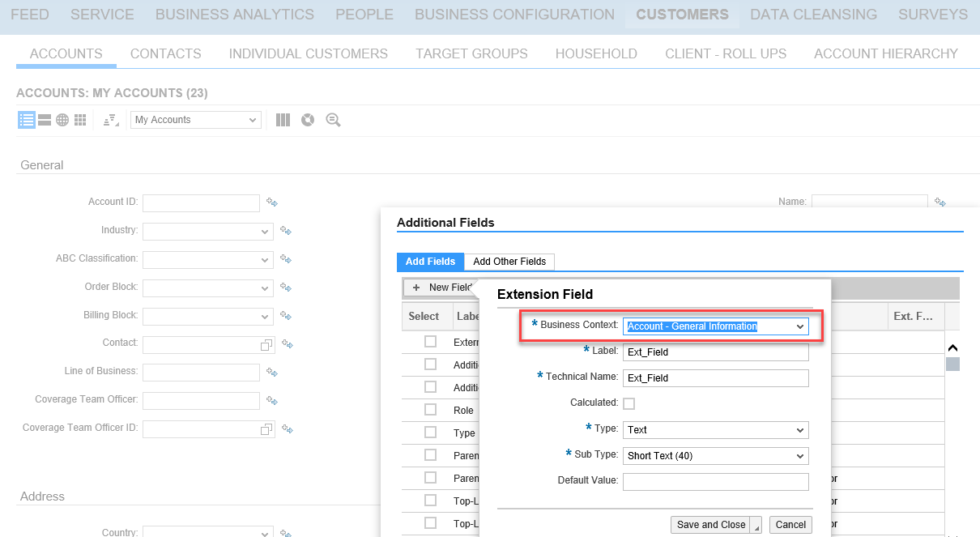Open the DATA CLEANSING work center
Viewport: 980px width, 537px height.
(x=813, y=15)
